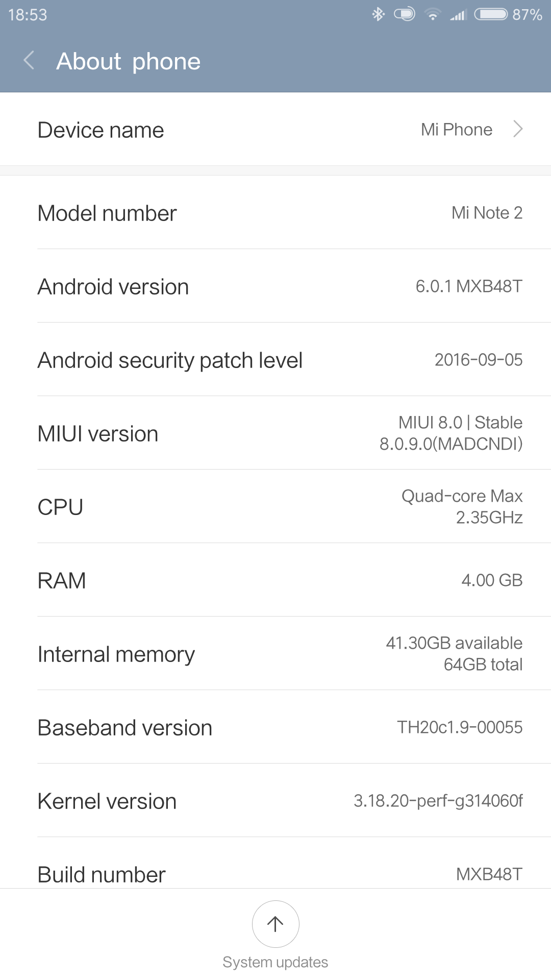This screenshot has height=980, width=551.
Task: Tap the battery saver icon in status bar
Action: coord(405,14)
